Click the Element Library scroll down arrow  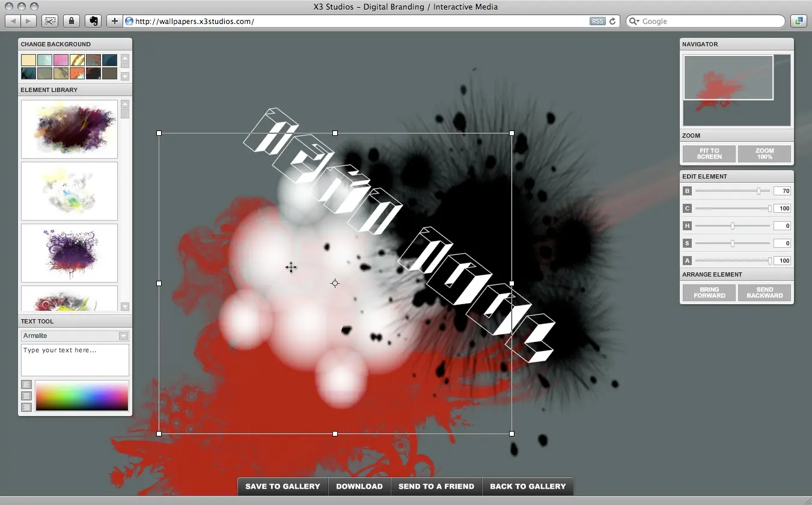pos(125,307)
